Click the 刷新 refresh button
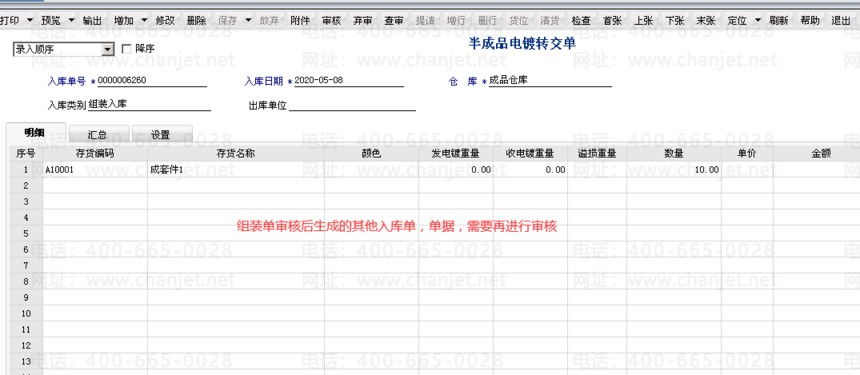 coord(779,21)
